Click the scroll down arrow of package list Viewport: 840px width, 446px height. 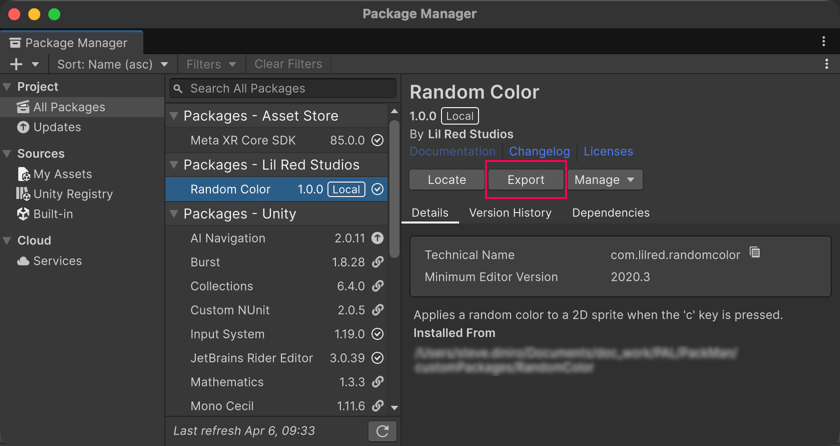click(394, 408)
